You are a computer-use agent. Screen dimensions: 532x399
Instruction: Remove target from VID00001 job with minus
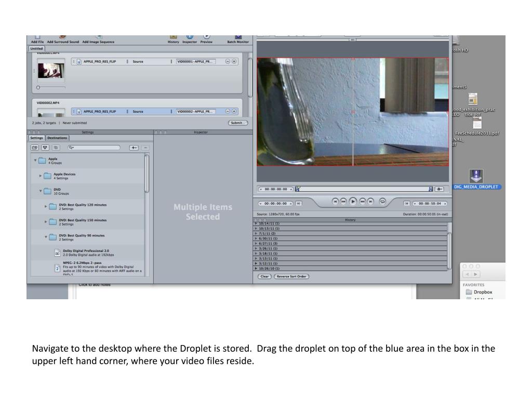click(x=228, y=61)
